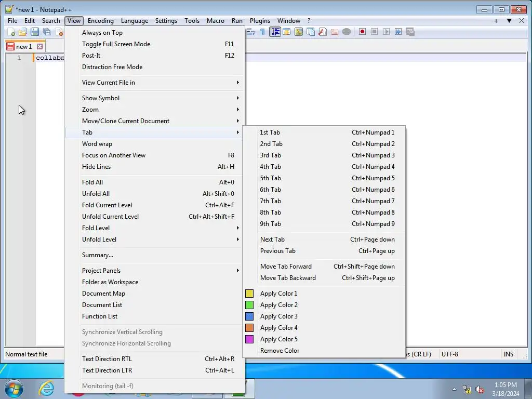Click the Folder as Workspace toolbar icon
The height and width of the screenshot is (399, 532).
(x=335, y=32)
